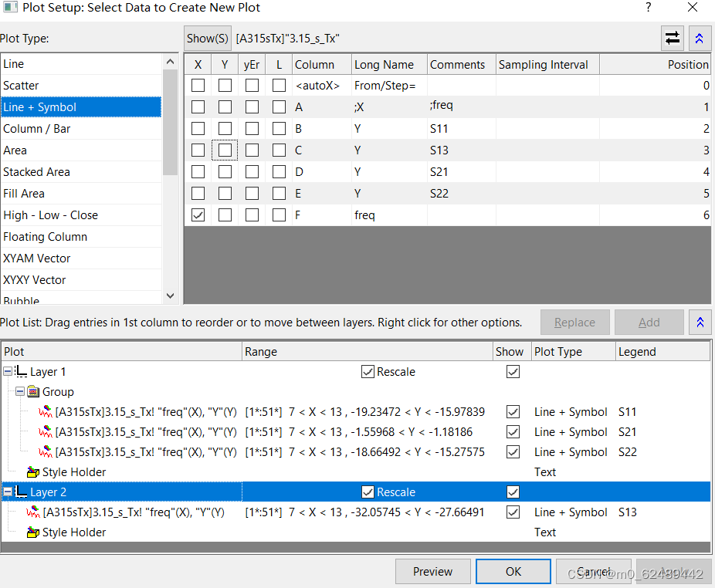Click the swap/toggle arrows icon at top right

(x=673, y=39)
